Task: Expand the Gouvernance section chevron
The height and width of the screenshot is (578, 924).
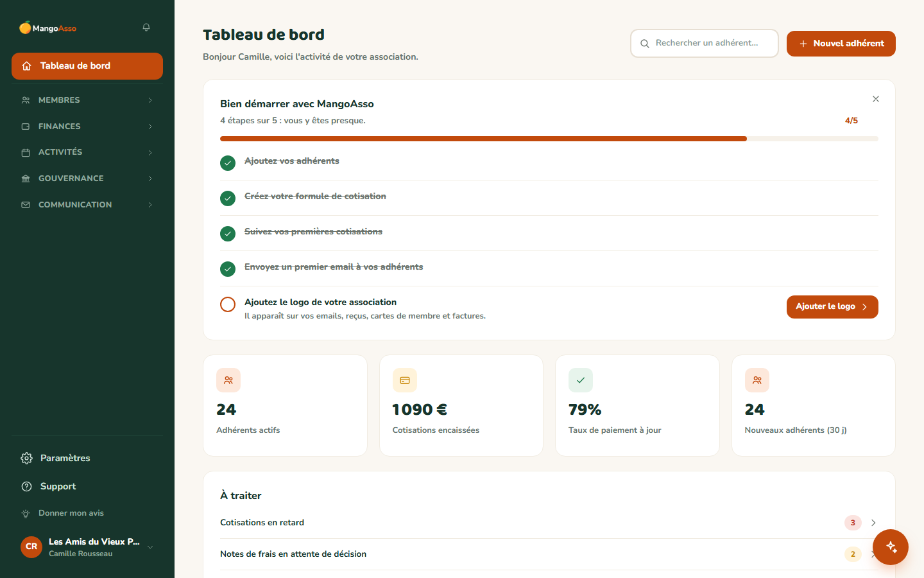Action: (150, 179)
